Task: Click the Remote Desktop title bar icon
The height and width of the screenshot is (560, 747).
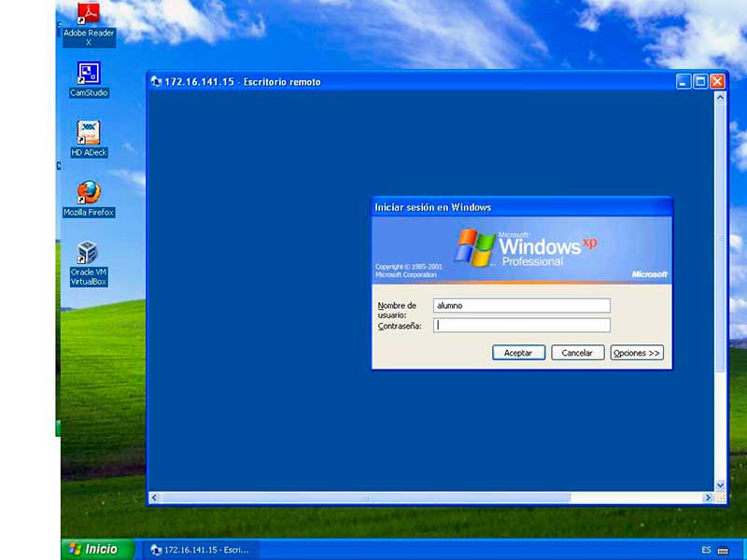Action: pos(156,81)
